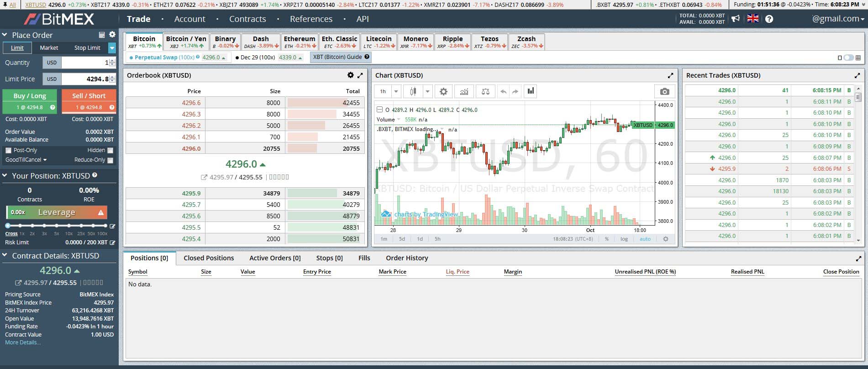Switch to the Closed Positions tab
Image resolution: width=868 pixels, height=369 pixels.
pyautogui.click(x=209, y=258)
